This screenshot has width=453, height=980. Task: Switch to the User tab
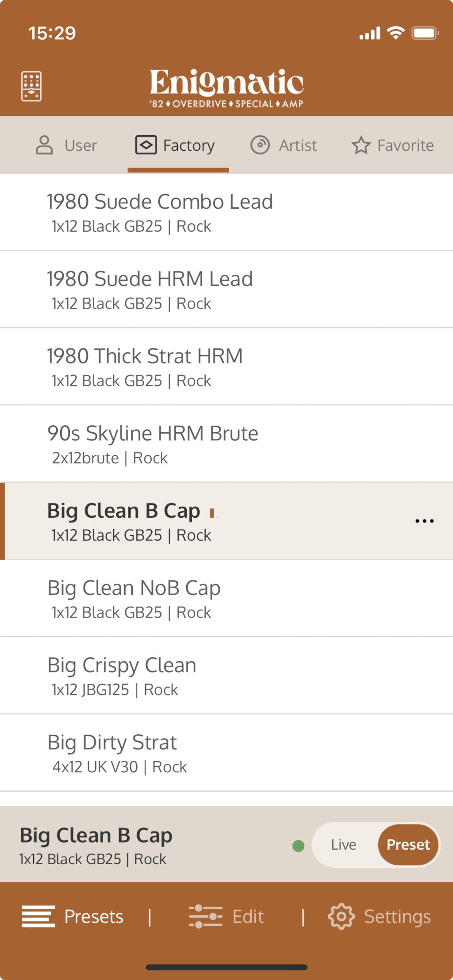(81, 145)
